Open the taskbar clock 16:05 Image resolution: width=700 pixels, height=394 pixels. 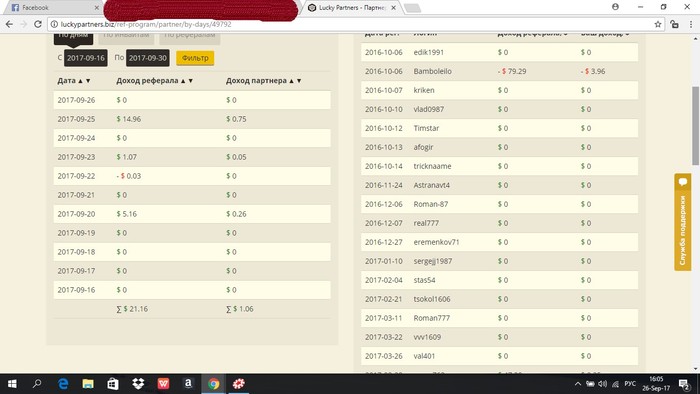pyautogui.click(x=656, y=384)
